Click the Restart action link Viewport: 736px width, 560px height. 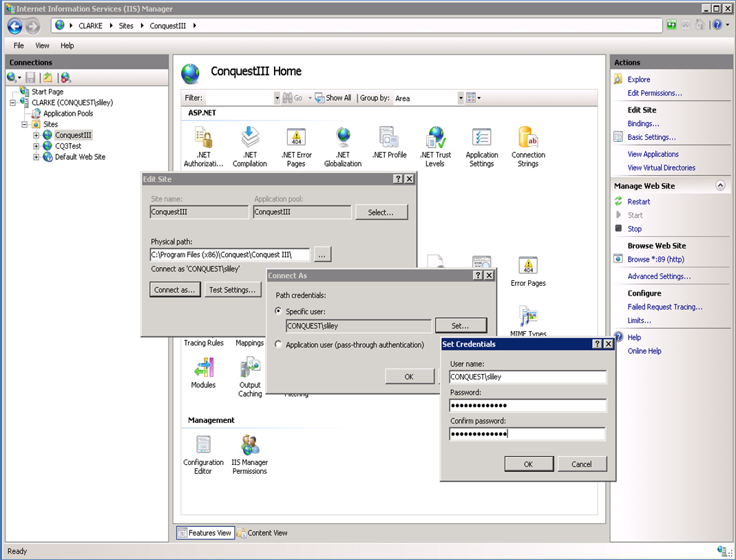(639, 201)
